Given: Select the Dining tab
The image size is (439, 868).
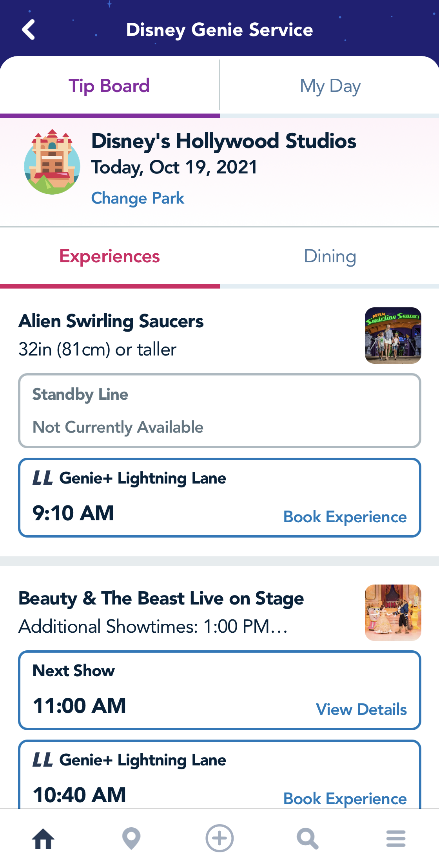Looking at the screenshot, I should [x=330, y=257].
